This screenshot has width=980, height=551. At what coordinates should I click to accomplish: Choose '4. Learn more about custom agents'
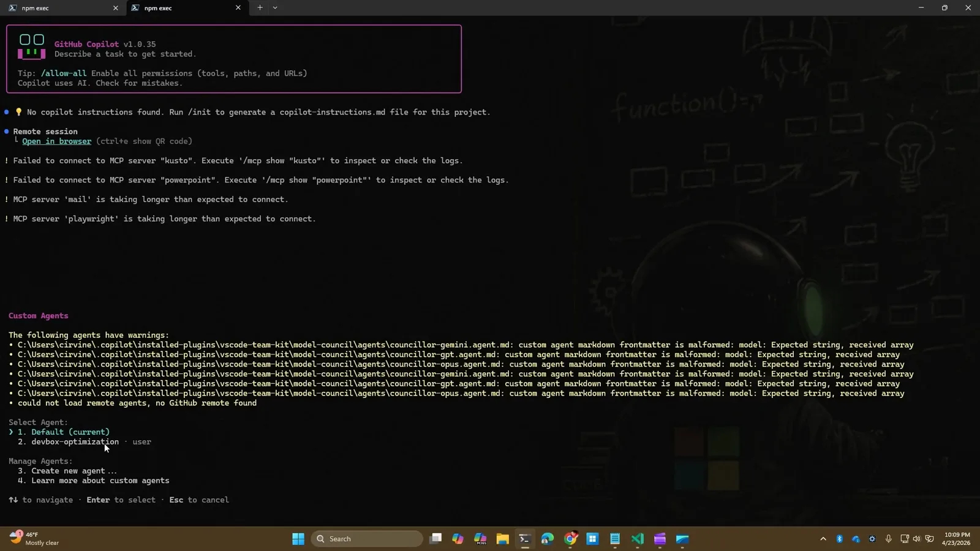coord(94,481)
